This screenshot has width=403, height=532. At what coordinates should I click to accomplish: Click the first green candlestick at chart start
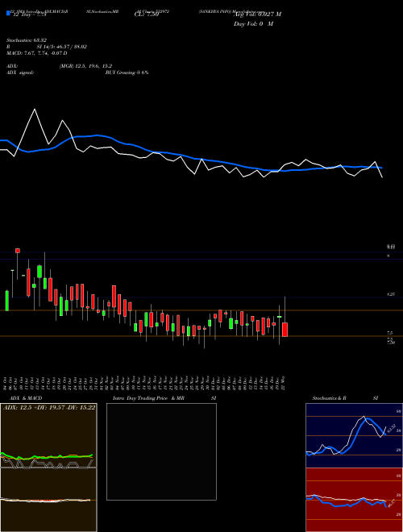[6, 301]
